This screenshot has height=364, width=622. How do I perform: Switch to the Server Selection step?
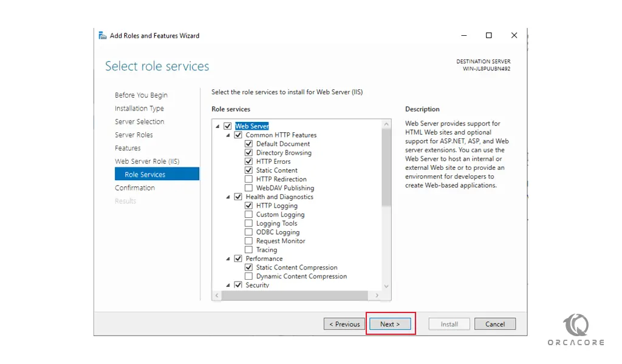139,121
